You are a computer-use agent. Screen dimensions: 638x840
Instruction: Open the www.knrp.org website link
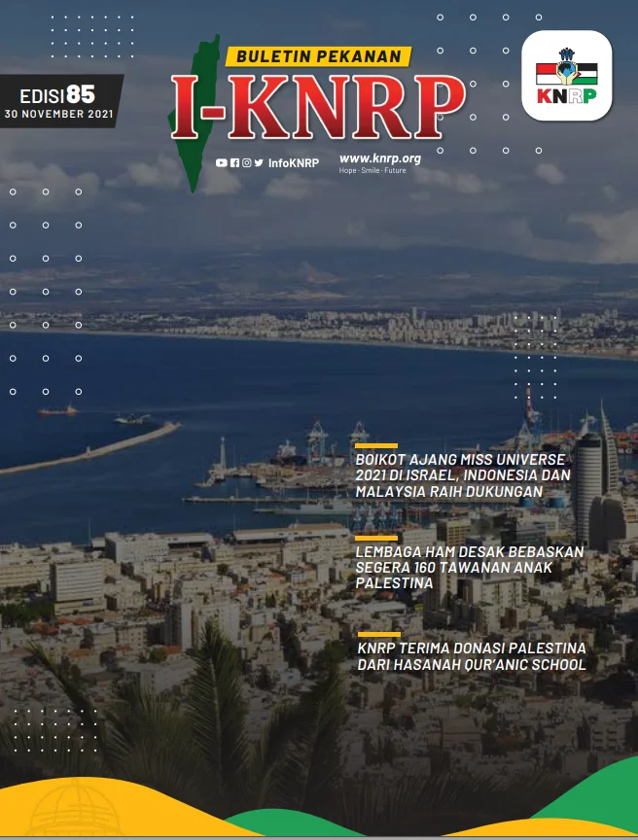[380, 158]
